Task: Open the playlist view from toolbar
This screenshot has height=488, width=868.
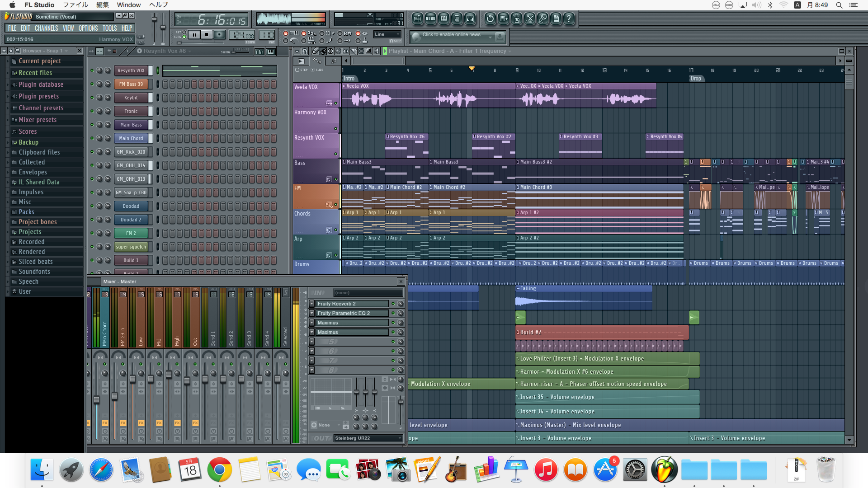Action: pos(417,19)
